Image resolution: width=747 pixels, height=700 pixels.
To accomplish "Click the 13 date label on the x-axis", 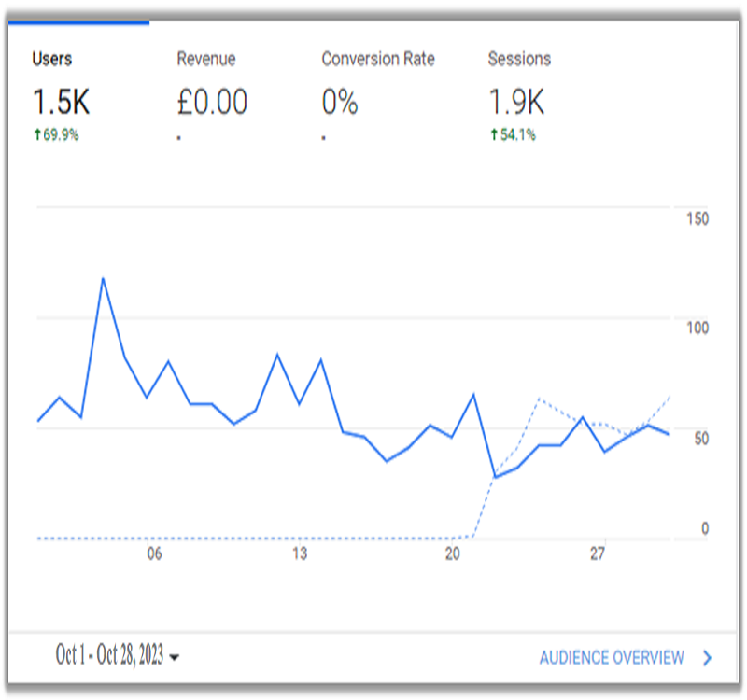I will (299, 554).
